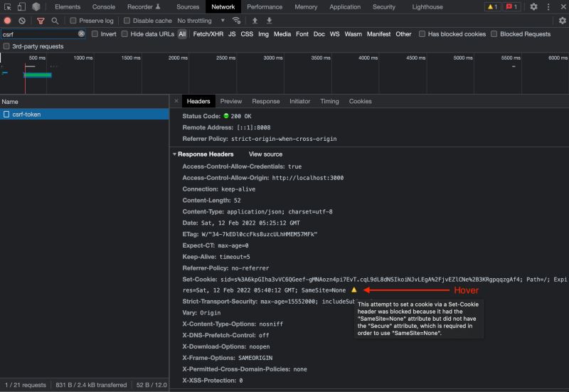
Task: Collapse the Response Headers section
Action: pyautogui.click(x=174, y=154)
